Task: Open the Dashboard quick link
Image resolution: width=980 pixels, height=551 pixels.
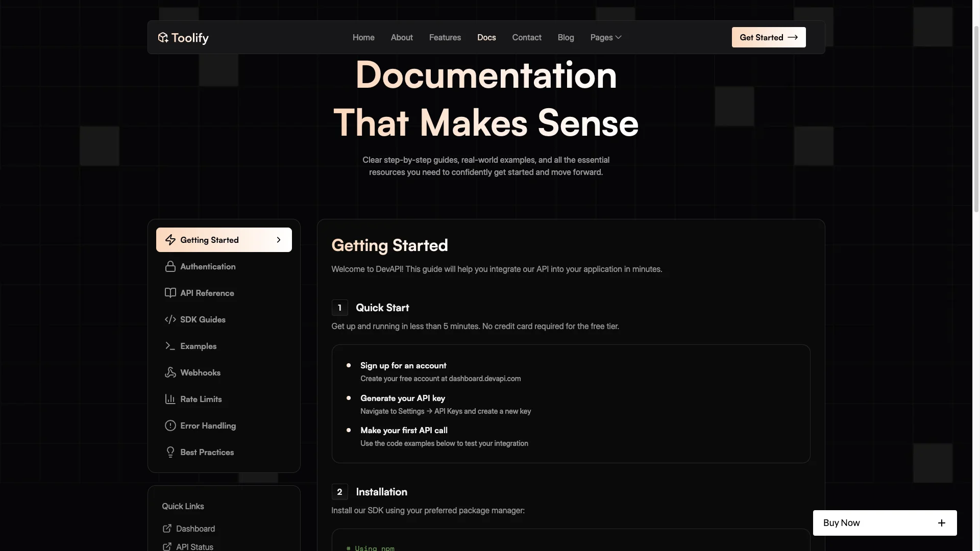Action: coord(195,529)
